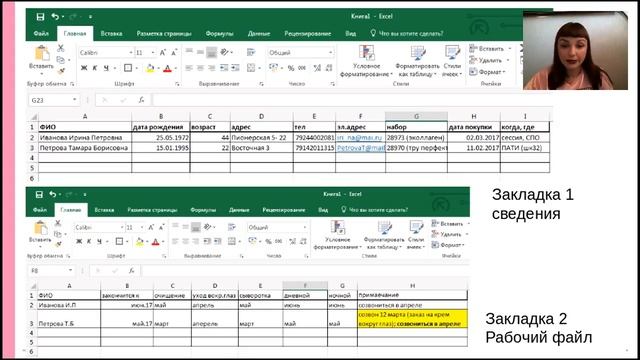Open Форматировать как таблицу in bottom Excel window

tap(384, 236)
